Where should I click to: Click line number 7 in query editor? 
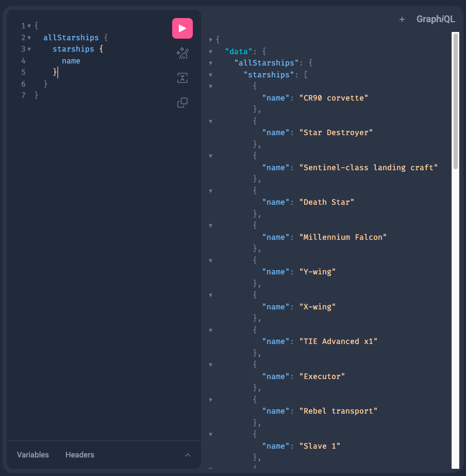pyautogui.click(x=23, y=95)
